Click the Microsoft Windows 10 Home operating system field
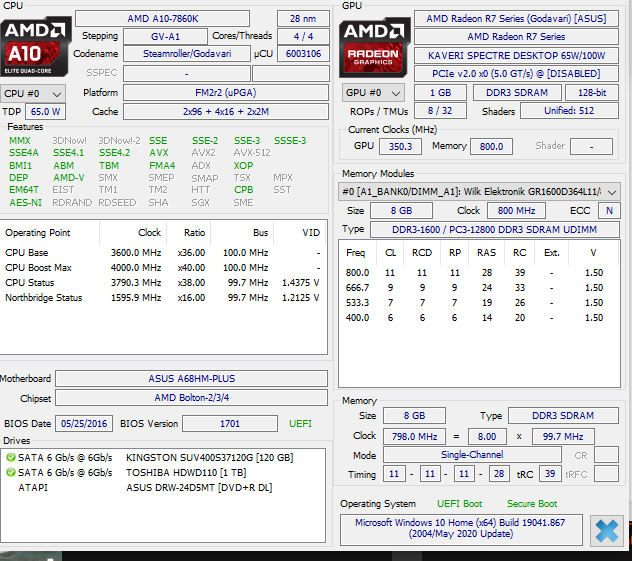This screenshot has height=561, width=632. [x=461, y=529]
